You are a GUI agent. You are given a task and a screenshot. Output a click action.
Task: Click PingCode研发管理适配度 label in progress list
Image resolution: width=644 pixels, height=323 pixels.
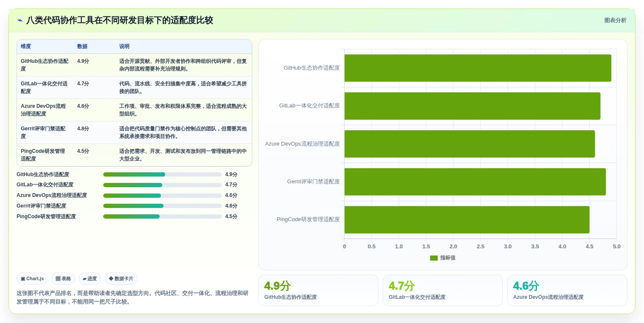tap(46, 216)
